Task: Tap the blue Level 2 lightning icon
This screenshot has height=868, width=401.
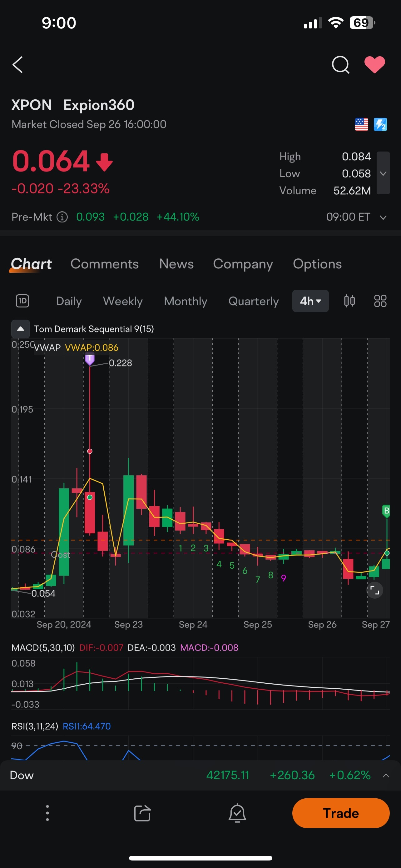Action: click(x=380, y=124)
